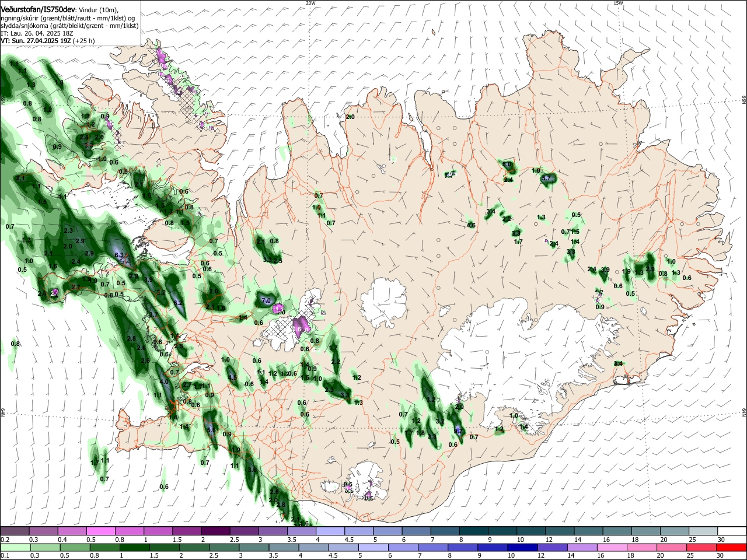This screenshot has width=747, height=560.
Task: Pick the darkest purple swatch labeled 2 in upper row
Action: (215, 531)
